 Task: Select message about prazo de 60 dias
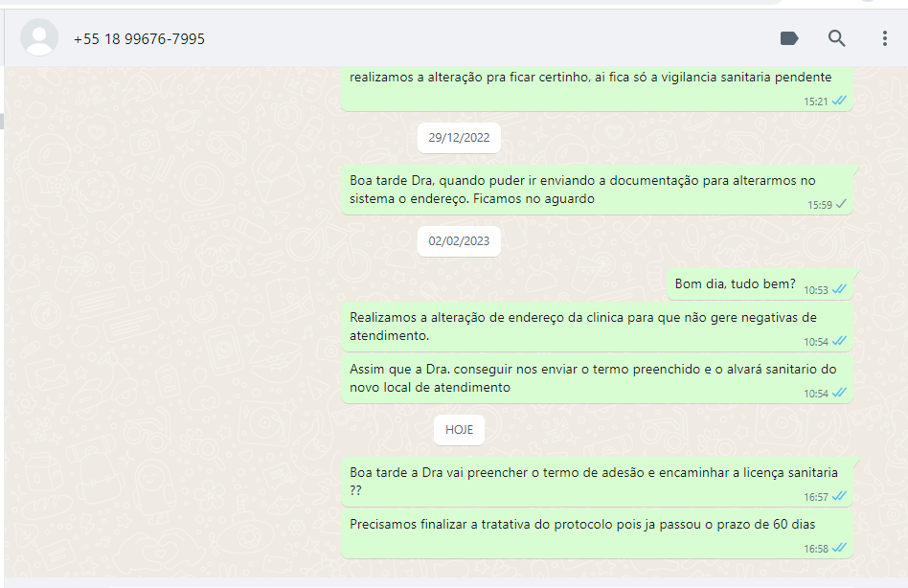pyautogui.click(x=597, y=533)
